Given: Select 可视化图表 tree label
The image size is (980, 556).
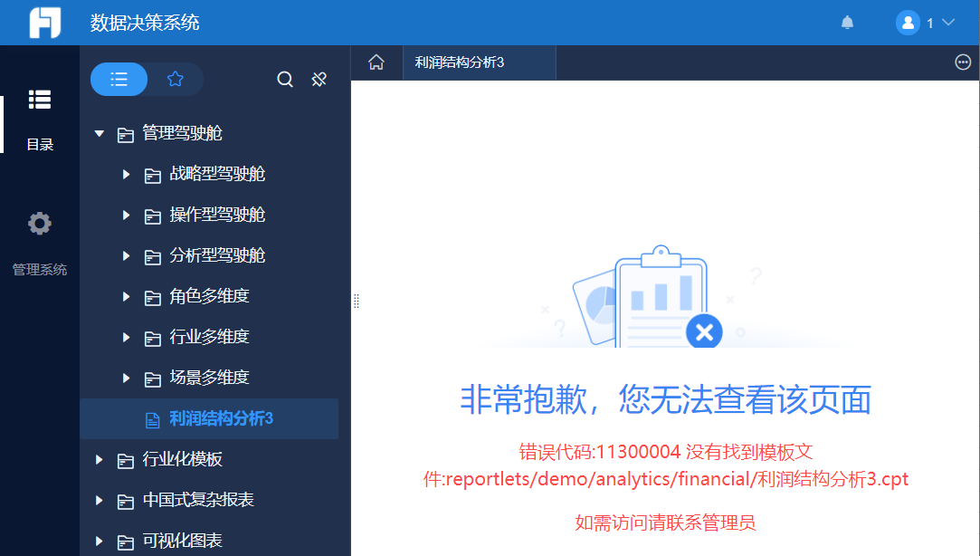Looking at the screenshot, I should tap(182, 541).
